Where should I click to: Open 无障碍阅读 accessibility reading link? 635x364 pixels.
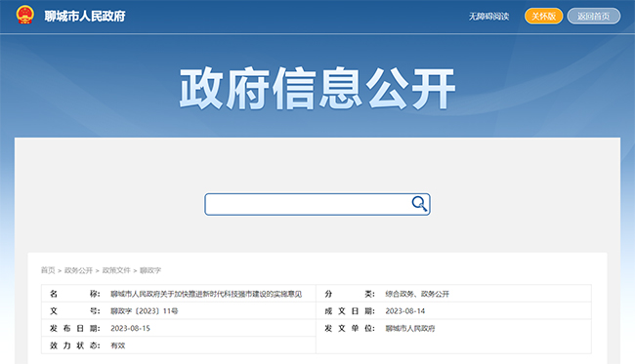(x=488, y=17)
